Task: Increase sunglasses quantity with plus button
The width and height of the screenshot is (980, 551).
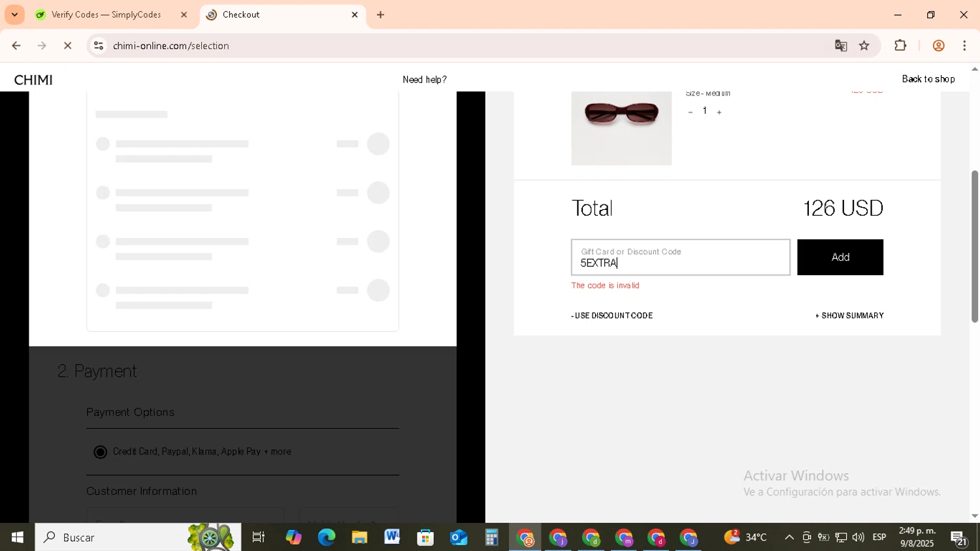Action: 719,112
